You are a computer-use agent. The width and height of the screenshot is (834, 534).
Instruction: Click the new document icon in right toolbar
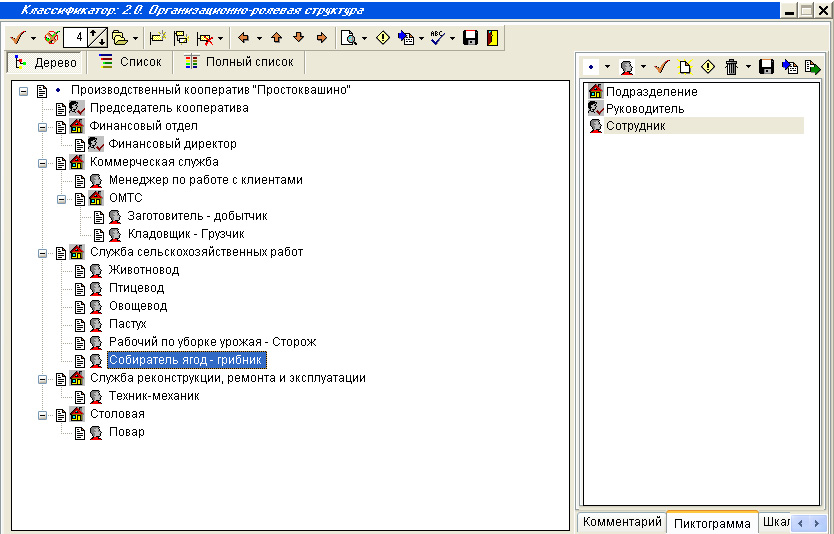pyautogui.click(x=685, y=67)
